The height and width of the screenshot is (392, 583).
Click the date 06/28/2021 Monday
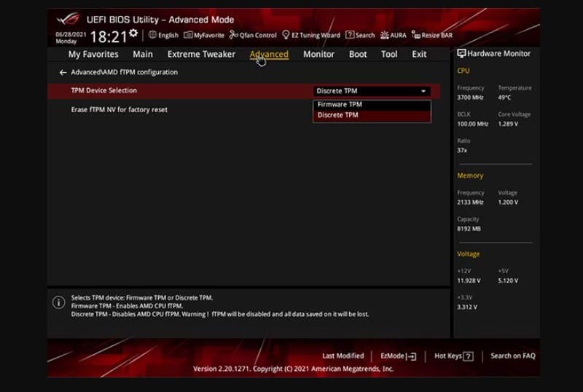(x=70, y=38)
